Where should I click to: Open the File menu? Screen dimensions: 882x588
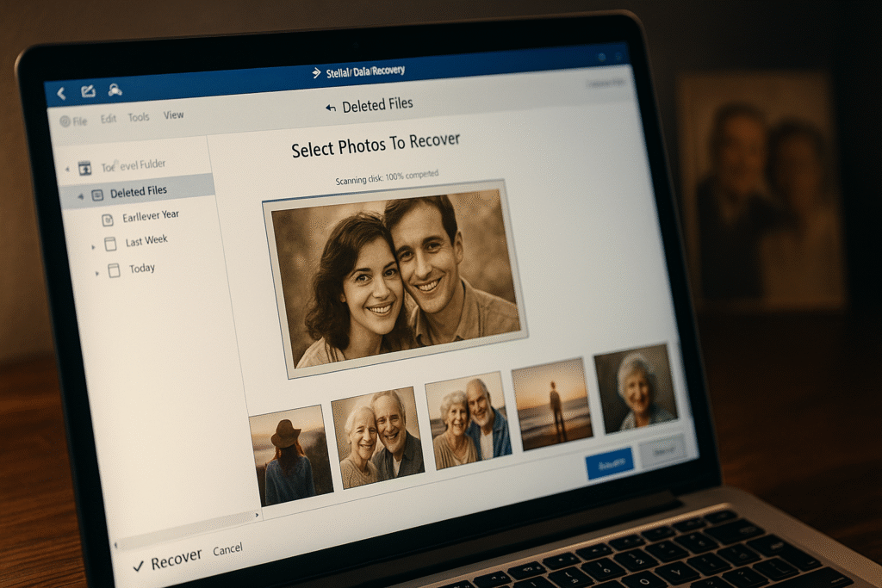click(74, 121)
